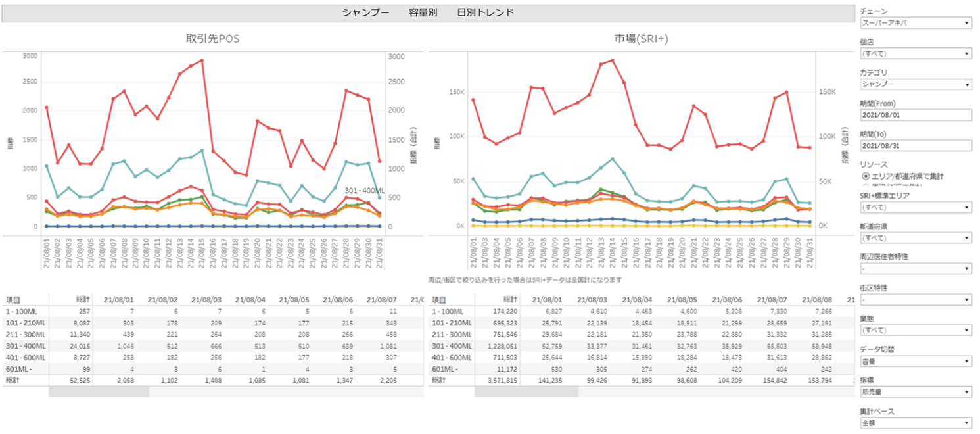Screen dimensions: 980x434
Task: Click the 期間(To) date field
Action: pos(916,145)
